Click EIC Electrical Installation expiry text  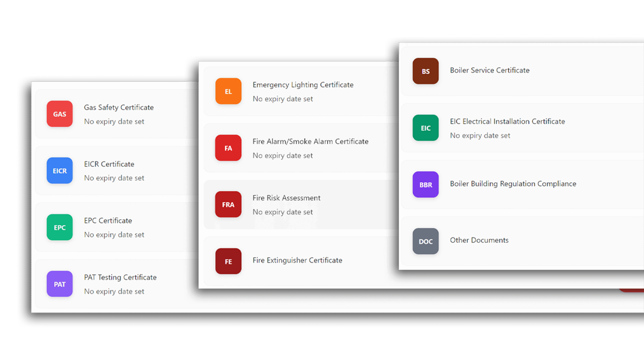(x=480, y=135)
